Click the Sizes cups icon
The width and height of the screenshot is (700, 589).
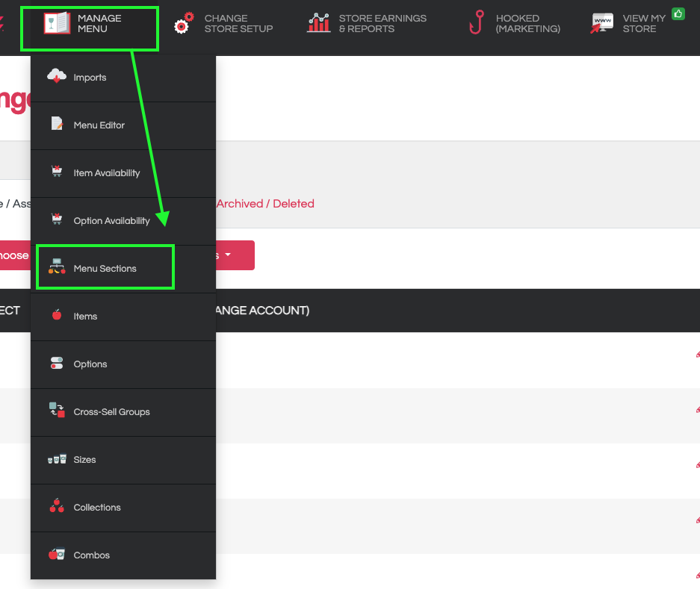pyautogui.click(x=57, y=458)
